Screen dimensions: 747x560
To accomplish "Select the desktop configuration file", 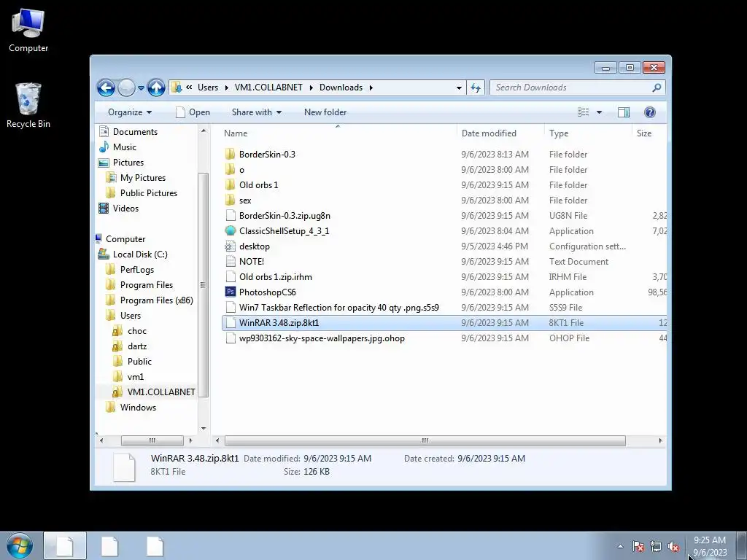I will tap(255, 246).
